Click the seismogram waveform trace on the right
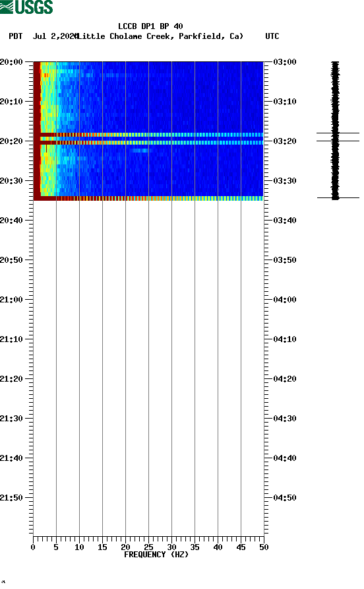 click(x=336, y=130)
